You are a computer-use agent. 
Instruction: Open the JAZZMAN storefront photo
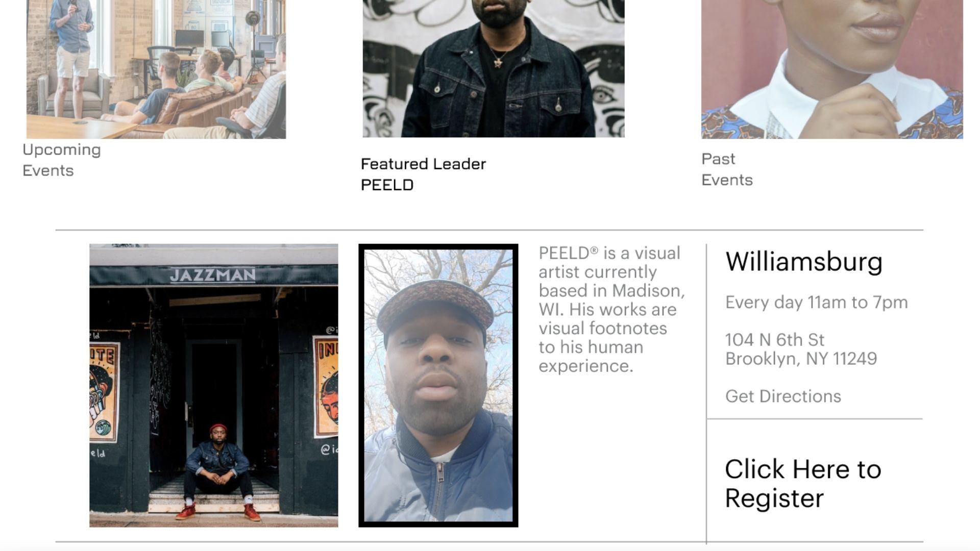tap(213, 385)
